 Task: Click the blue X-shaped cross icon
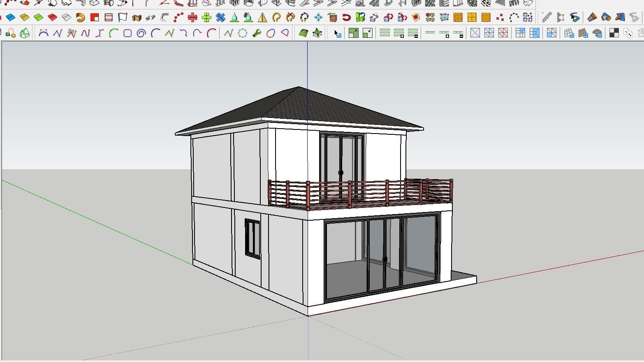[220, 17]
